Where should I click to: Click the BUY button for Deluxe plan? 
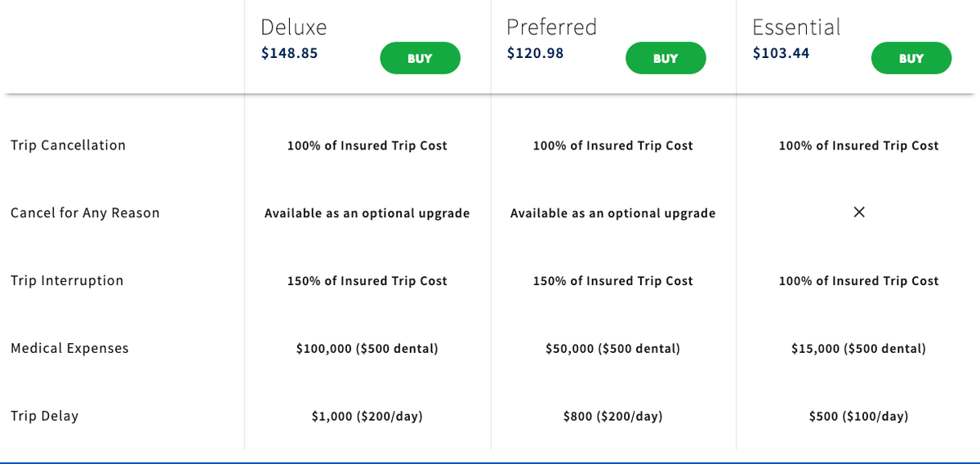click(420, 58)
